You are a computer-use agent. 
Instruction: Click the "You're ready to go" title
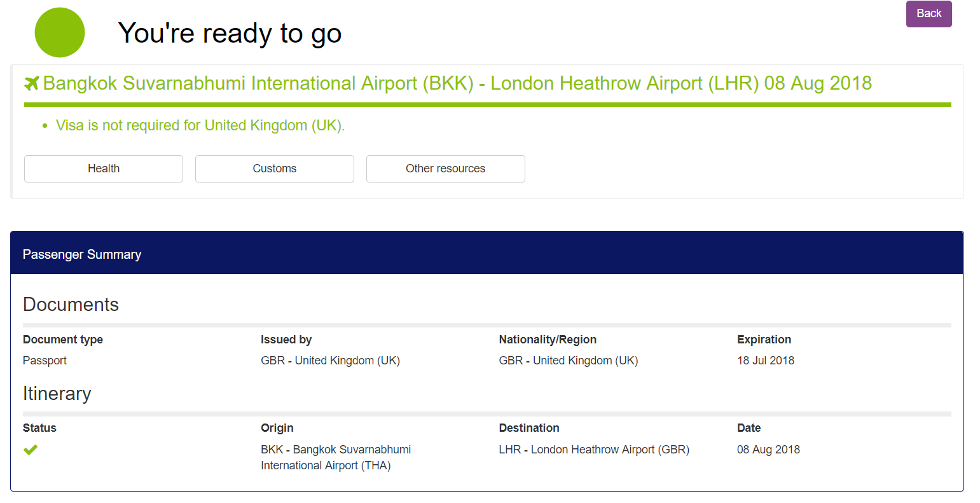[x=230, y=33]
